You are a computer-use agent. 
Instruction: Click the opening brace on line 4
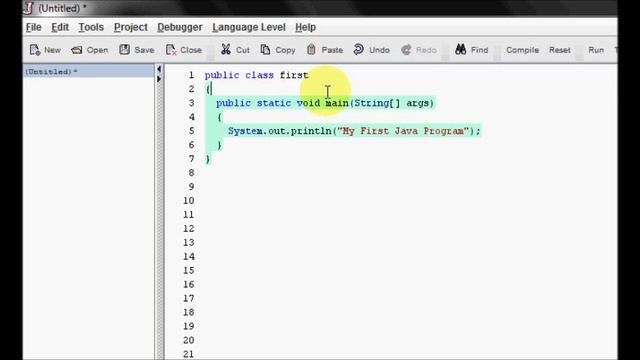pyautogui.click(x=220, y=117)
